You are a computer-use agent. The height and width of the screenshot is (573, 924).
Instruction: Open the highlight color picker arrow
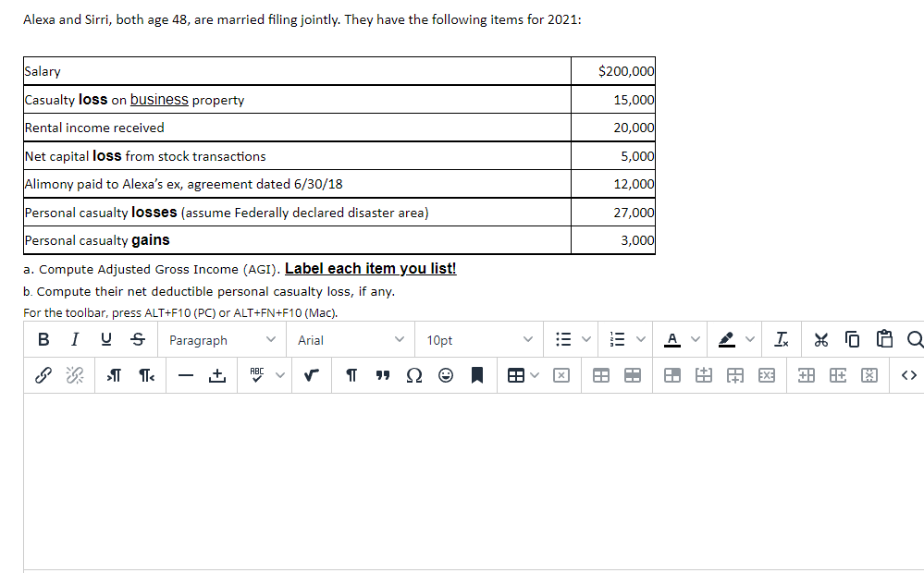click(749, 339)
